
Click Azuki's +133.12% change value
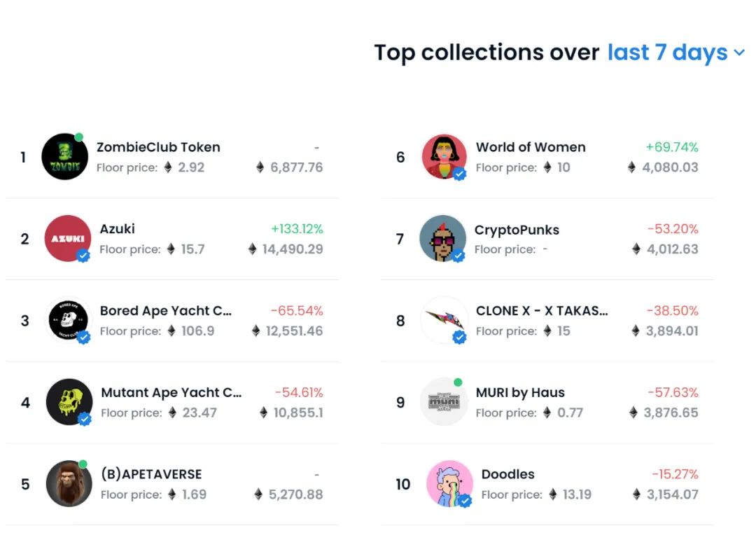(x=297, y=229)
